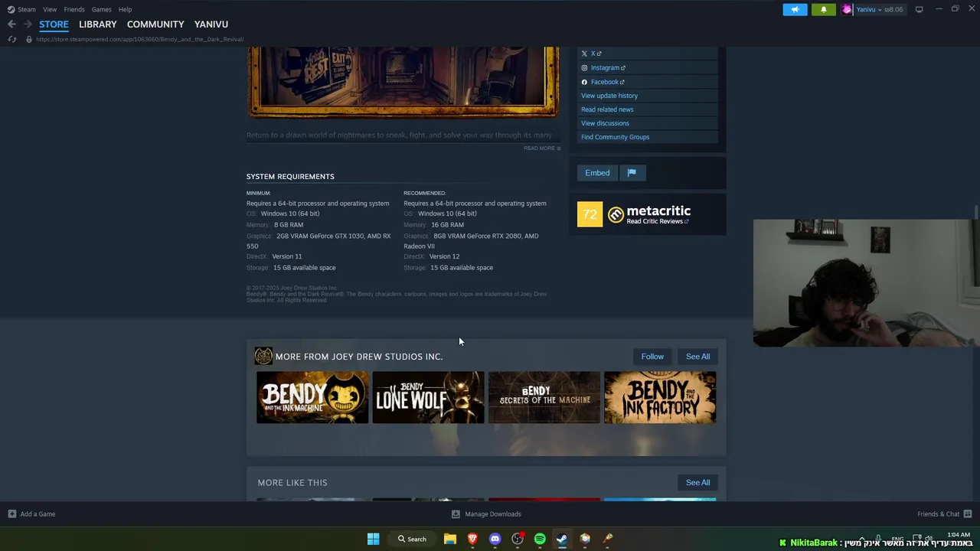Find Community Groups
This screenshot has width=980, height=551.
pos(615,137)
